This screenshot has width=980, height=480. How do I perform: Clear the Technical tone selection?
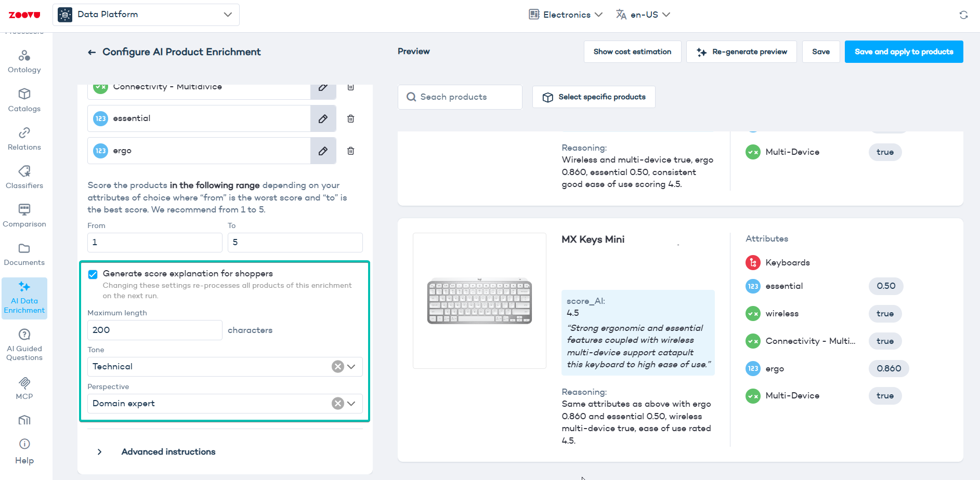point(338,367)
